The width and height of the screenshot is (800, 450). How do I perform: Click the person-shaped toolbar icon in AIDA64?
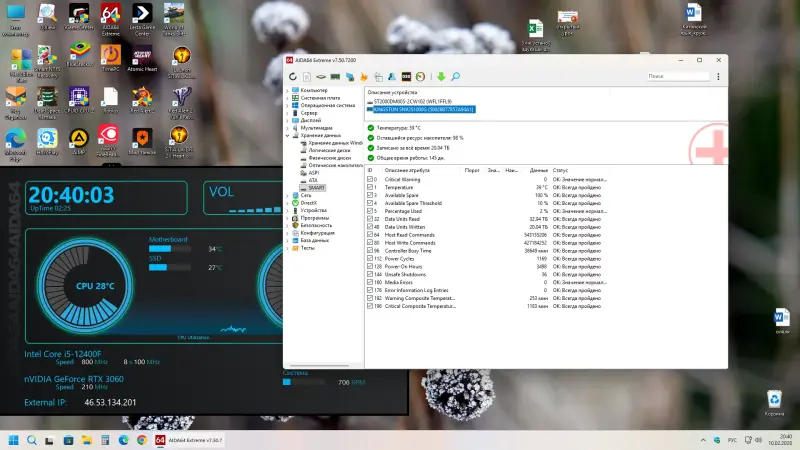[x=392, y=77]
